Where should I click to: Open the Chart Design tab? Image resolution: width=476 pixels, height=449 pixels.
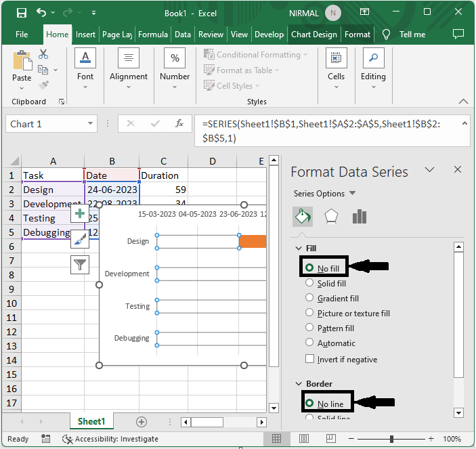pos(313,35)
